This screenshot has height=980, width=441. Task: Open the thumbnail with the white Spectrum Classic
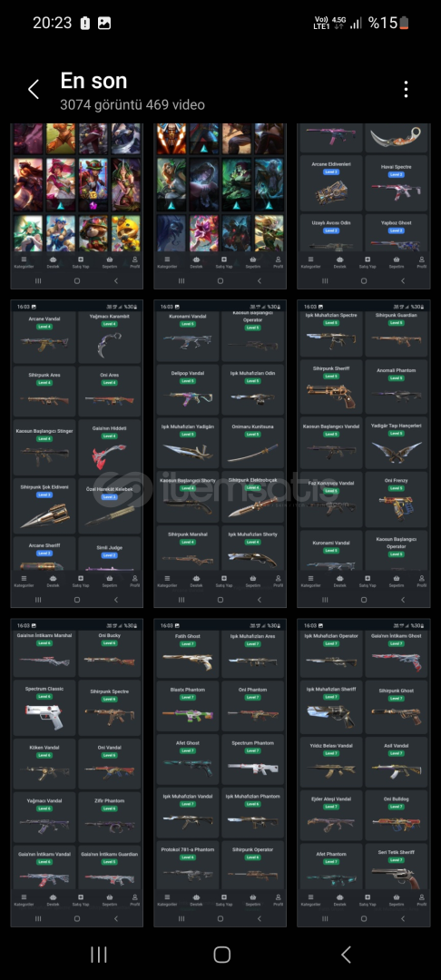pos(77,772)
